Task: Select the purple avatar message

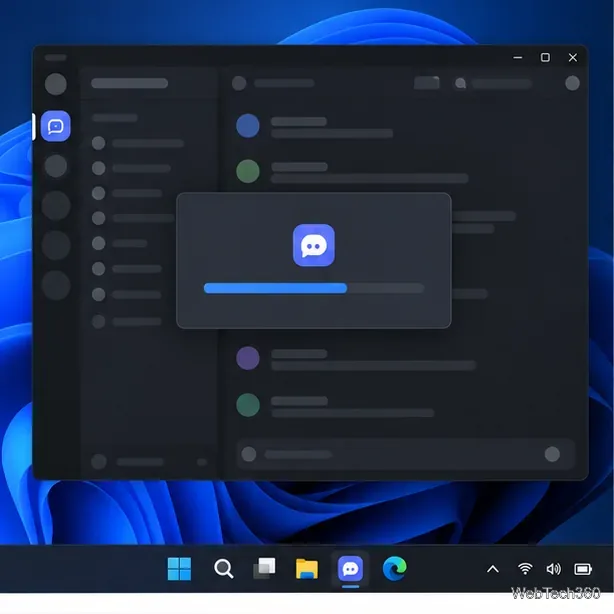Action: coord(247,358)
